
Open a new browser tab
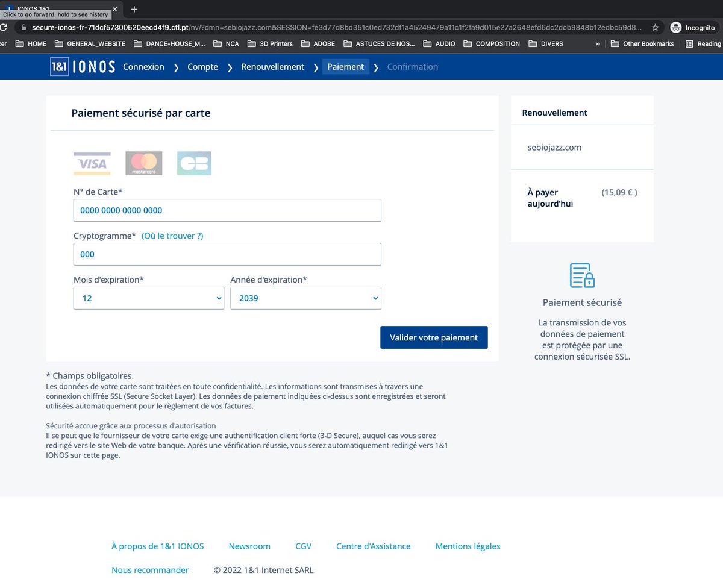(x=134, y=9)
